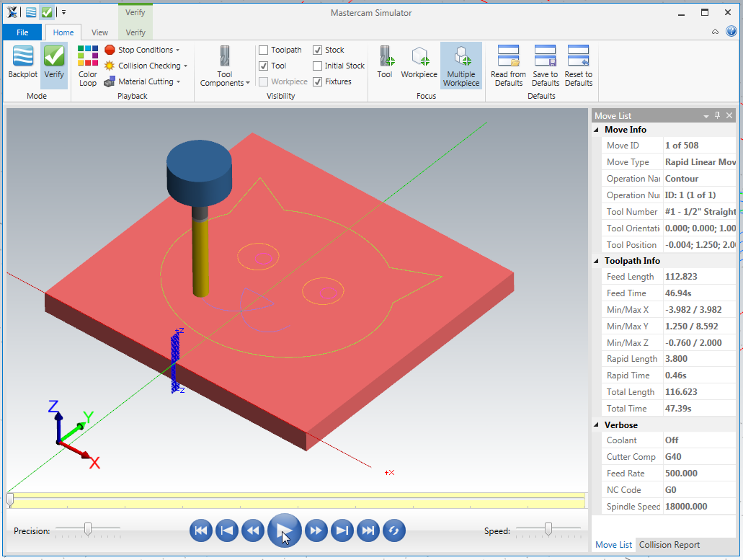Viewport: 743px width, 560px height.
Task: Activate the Verify mode icon
Action: (54, 63)
